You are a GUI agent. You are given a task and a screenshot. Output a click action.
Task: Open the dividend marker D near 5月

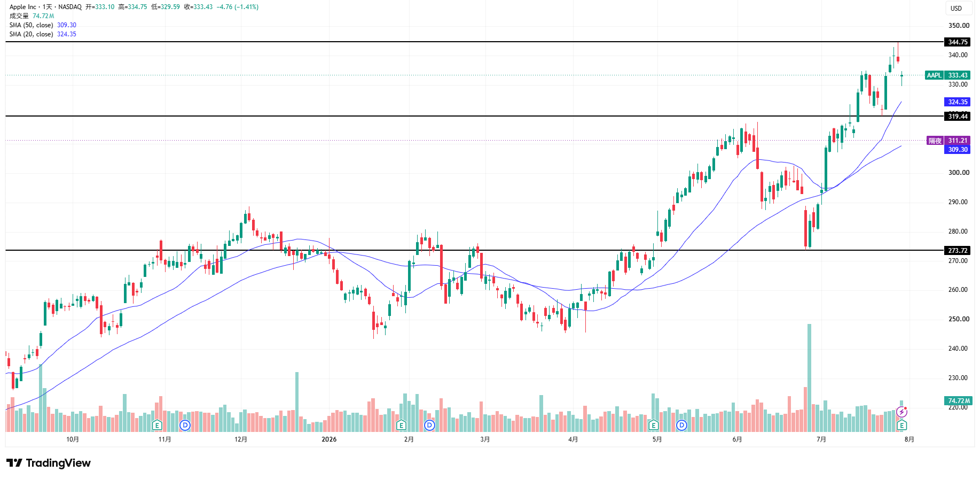click(681, 426)
